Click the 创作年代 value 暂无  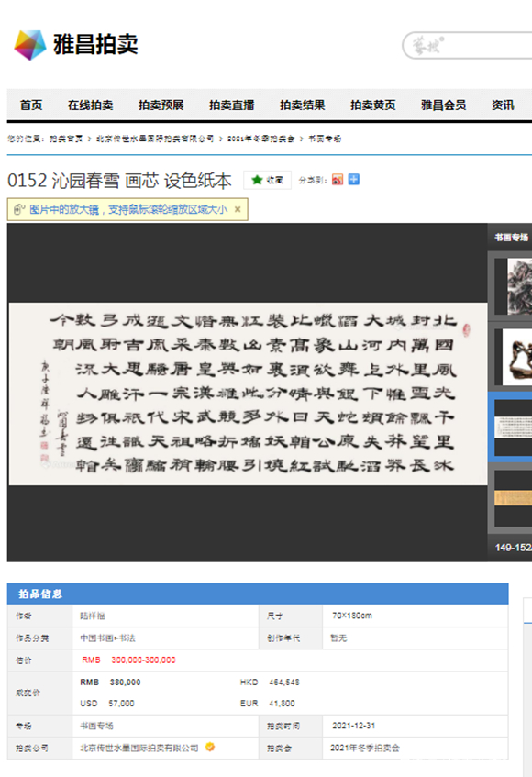click(x=338, y=638)
